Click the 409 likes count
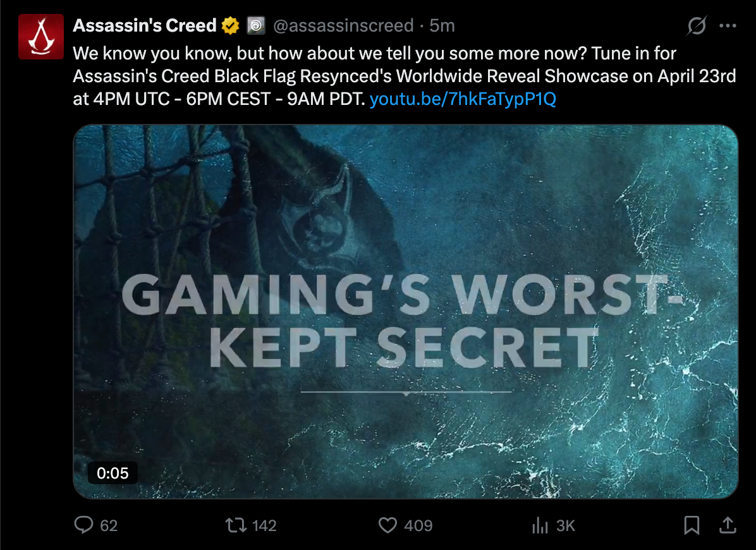This screenshot has height=550, width=756. point(418,525)
